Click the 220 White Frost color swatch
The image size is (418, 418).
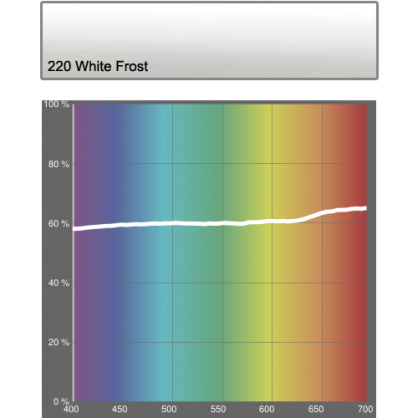pos(209,41)
